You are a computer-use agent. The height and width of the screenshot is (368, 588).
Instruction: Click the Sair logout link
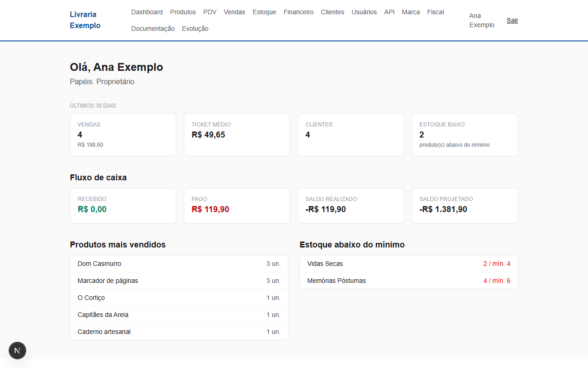click(x=512, y=20)
